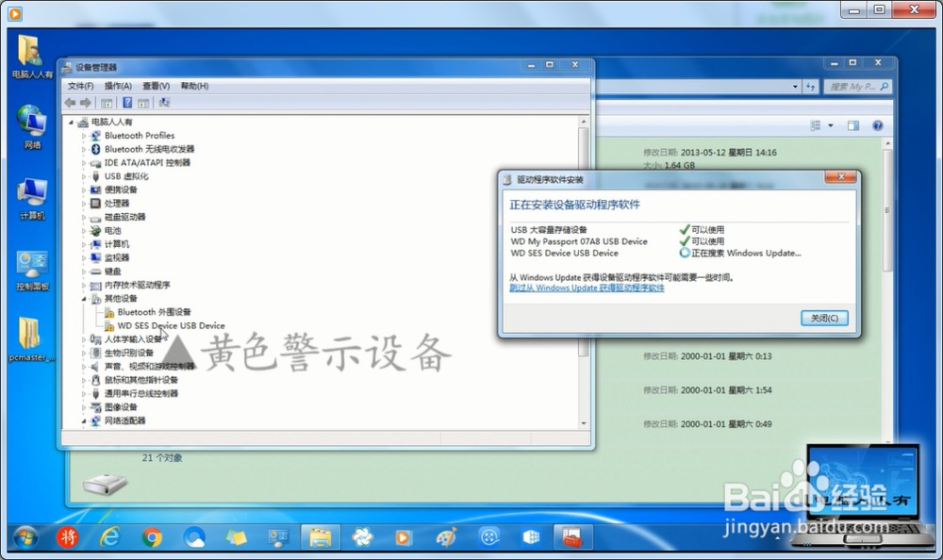Select the IDE ATA/ATAPI 控制器 category

pos(147,162)
